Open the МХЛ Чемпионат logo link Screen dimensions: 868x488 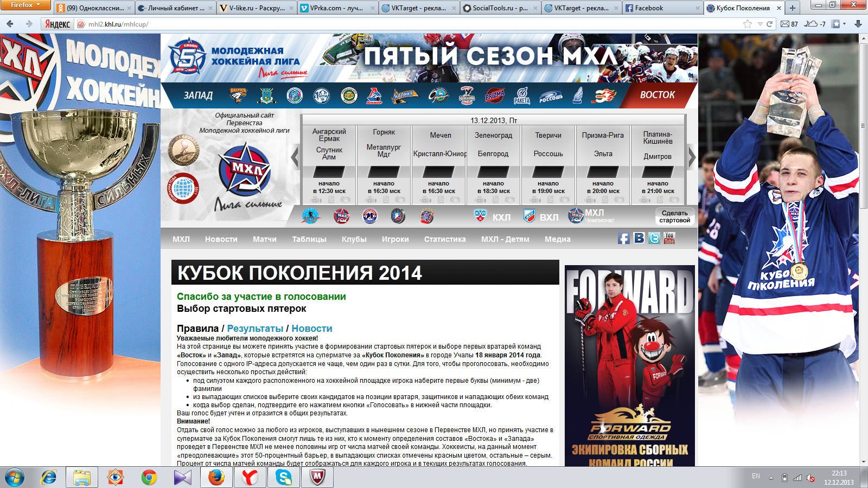point(591,216)
